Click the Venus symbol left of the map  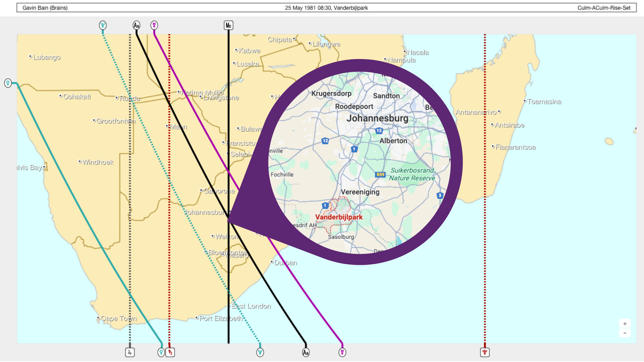(8, 83)
